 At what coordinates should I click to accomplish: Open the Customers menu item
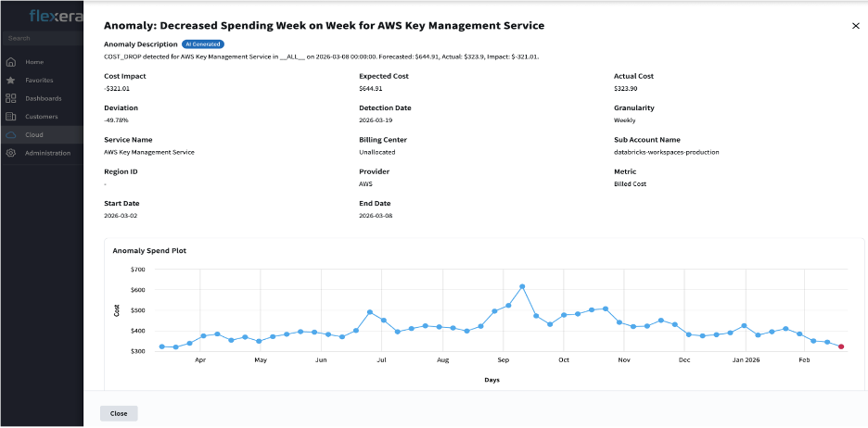point(42,117)
